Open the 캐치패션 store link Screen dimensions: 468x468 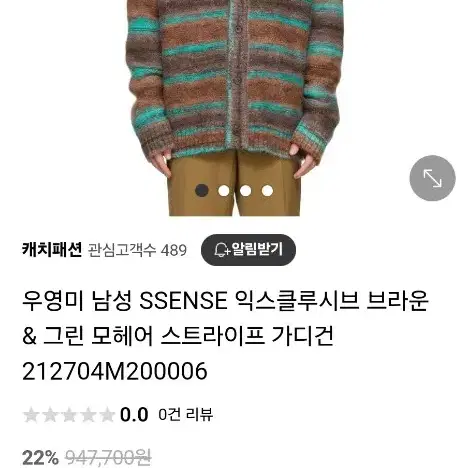click(52, 250)
